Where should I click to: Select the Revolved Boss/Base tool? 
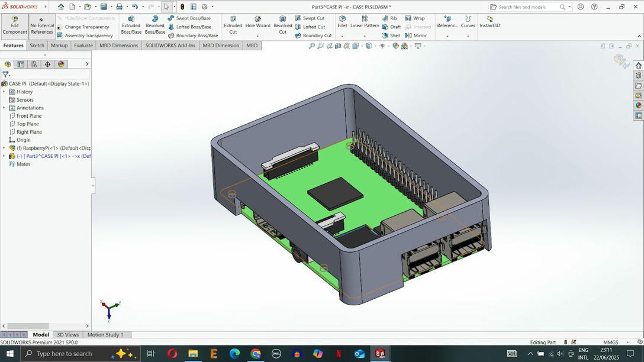pos(155,25)
